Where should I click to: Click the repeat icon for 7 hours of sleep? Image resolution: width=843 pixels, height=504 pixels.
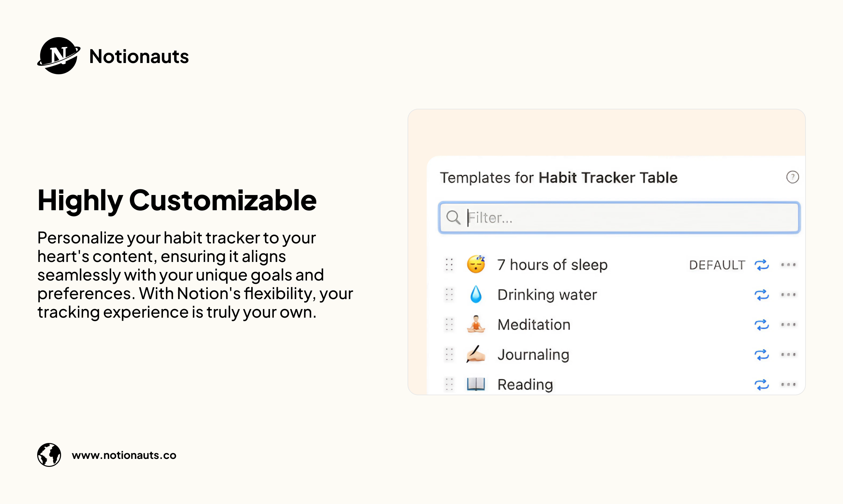click(761, 265)
